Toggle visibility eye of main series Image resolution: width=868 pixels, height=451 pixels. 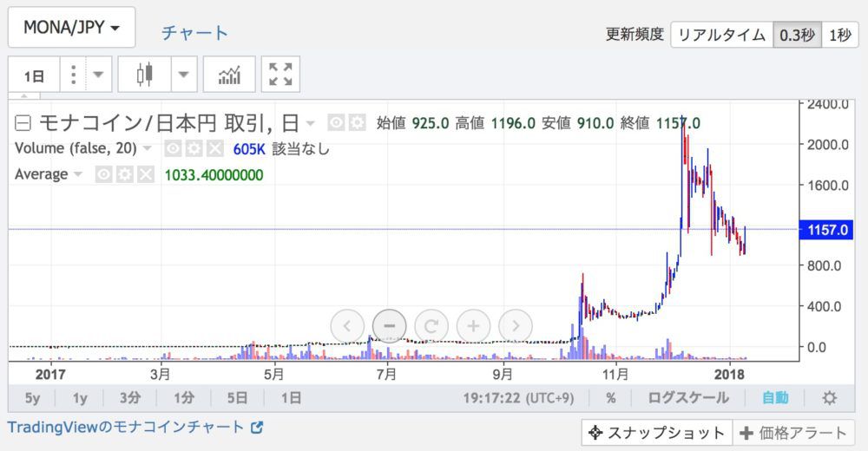click(336, 122)
